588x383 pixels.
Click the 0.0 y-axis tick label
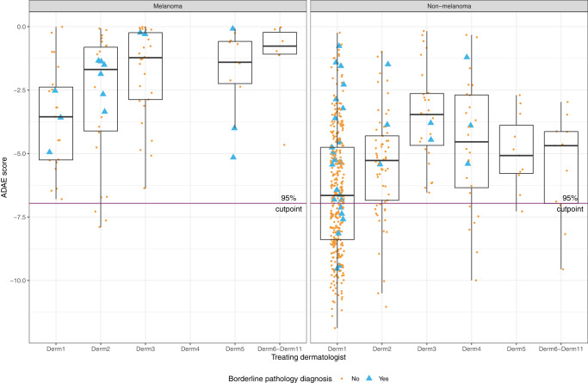pyautogui.click(x=19, y=27)
